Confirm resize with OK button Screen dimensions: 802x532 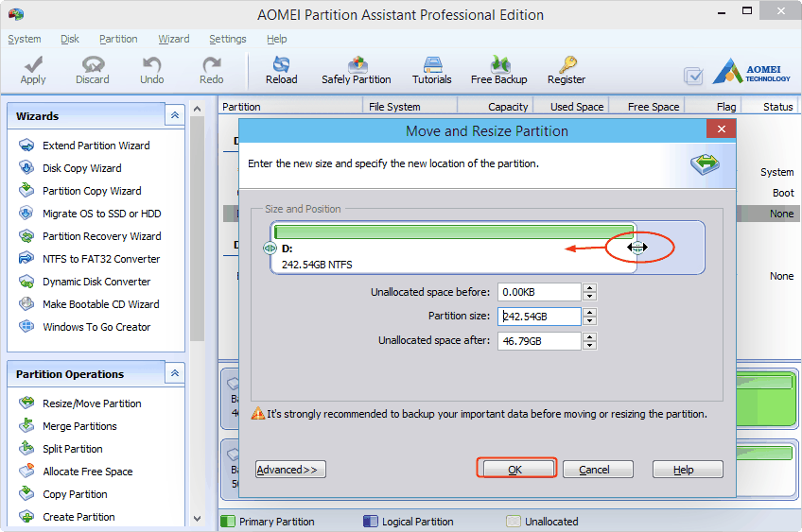tap(516, 468)
